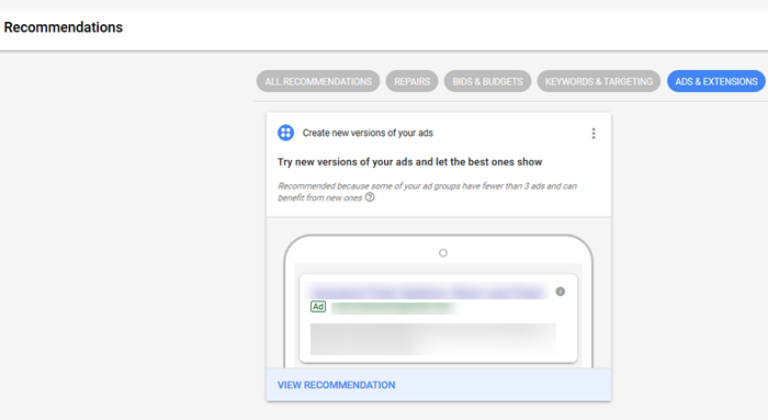Click the blue ad versions icon
This screenshot has width=768, height=420.
pyautogui.click(x=286, y=133)
